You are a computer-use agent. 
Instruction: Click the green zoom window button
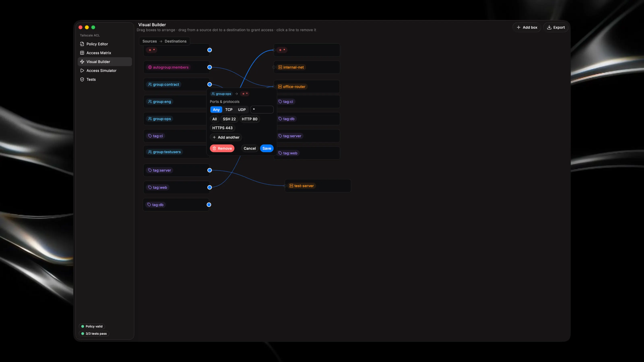point(93,28)
